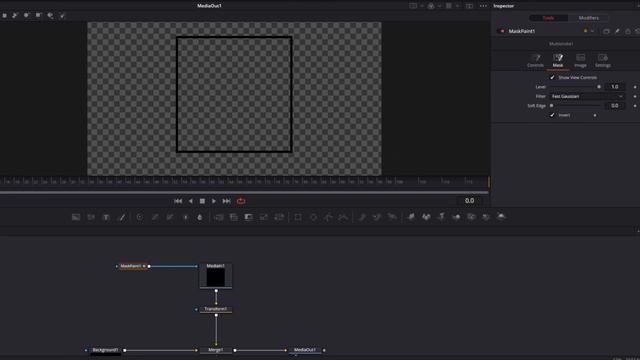640x360 pixels.
Task: Add a Merge 3D node from toolbar
Action: click(456, 217)
